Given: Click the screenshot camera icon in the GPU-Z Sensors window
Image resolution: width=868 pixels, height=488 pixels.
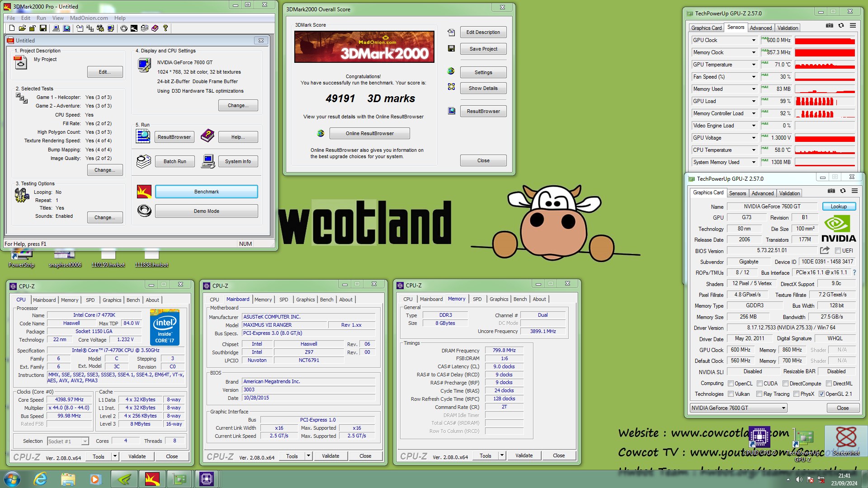Looking at the screenshot, I should 830,25.
